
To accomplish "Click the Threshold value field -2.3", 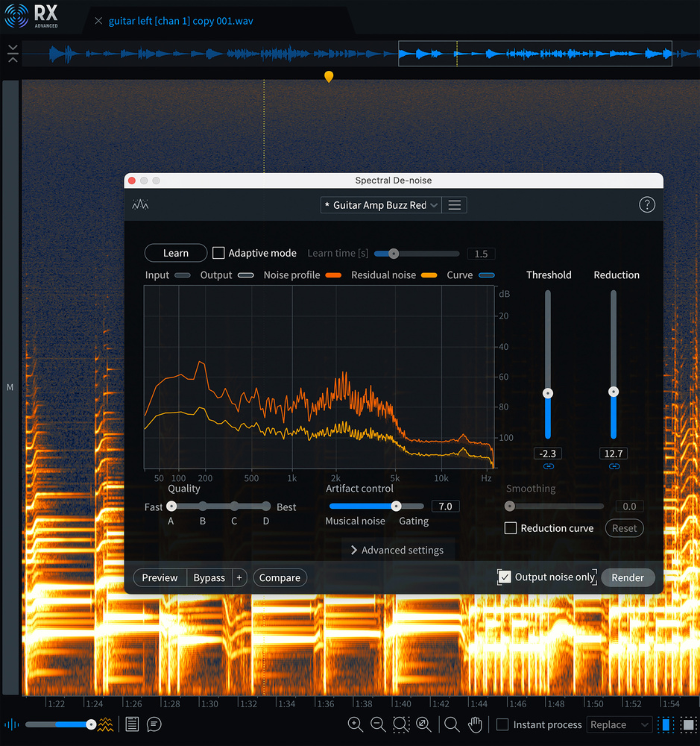I will 548,454.
